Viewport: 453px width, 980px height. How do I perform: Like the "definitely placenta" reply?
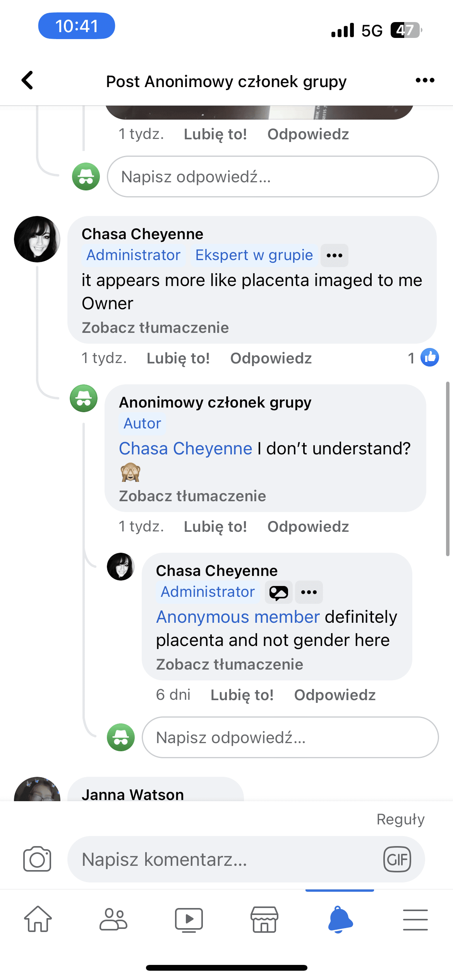pos(242,695)
